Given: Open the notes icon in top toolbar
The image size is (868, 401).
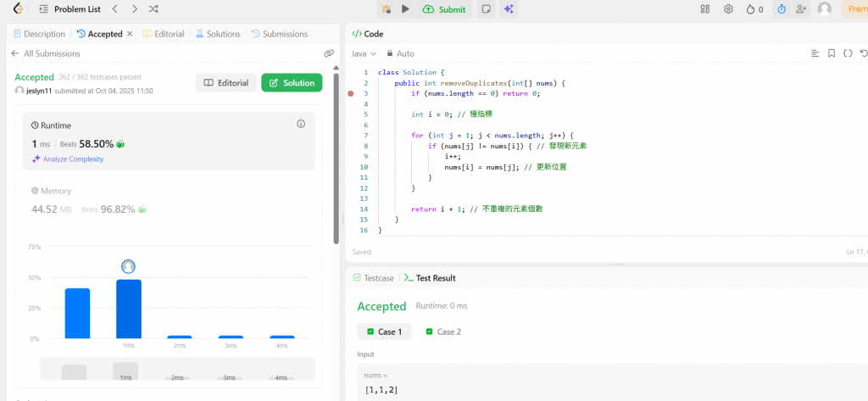Looking at the screenshot, I should (x=486, y=8).
